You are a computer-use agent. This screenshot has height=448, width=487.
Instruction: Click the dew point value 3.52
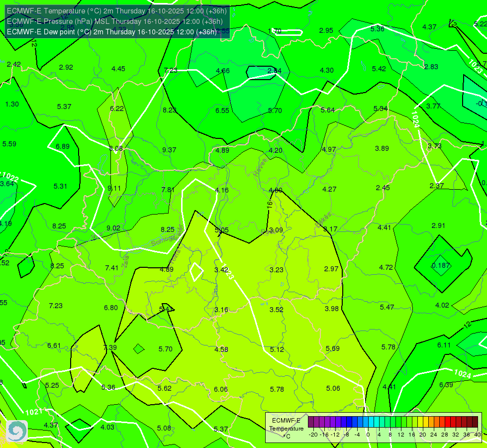tap(277, 309)
